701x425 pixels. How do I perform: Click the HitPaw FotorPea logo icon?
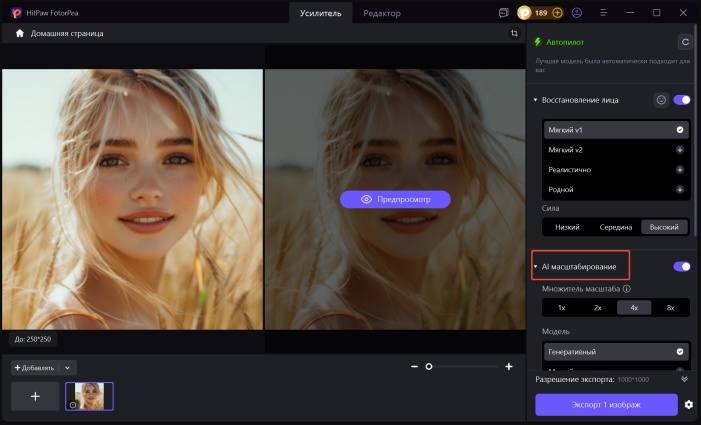[17, 13]
